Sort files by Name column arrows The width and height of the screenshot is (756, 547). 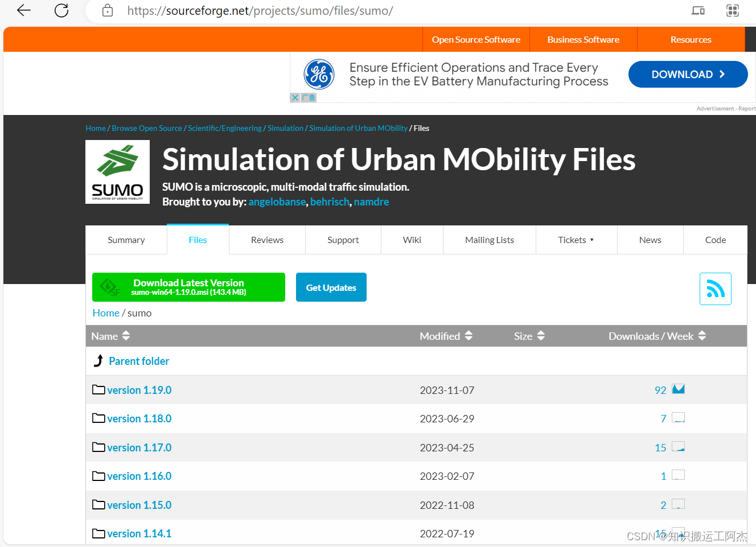pyautogui.click(x=126, y=336)
